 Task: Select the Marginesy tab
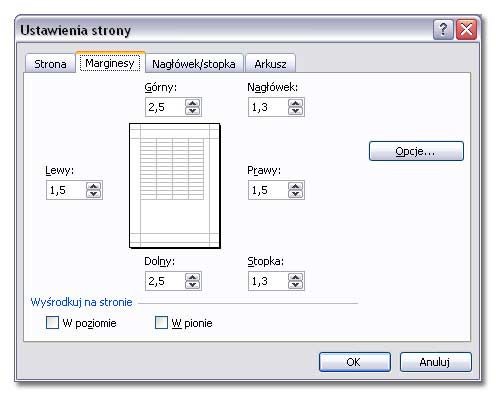(x=110, y=63)
